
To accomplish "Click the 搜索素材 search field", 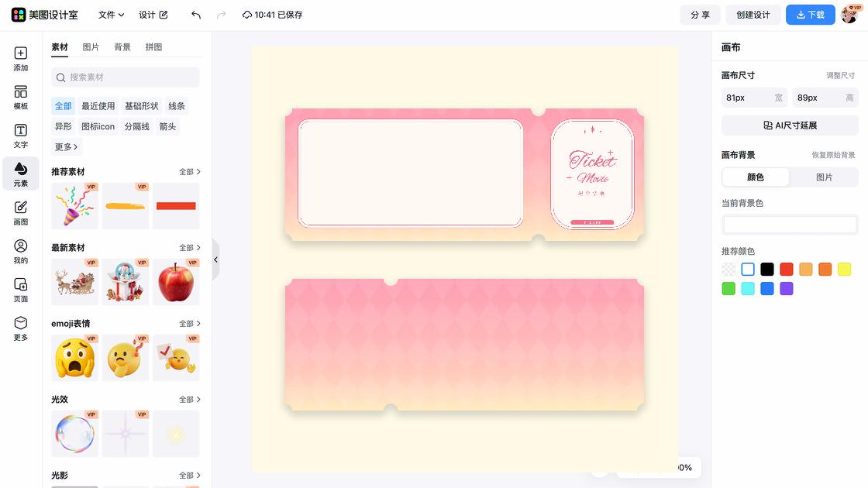I will coord(125,77).
